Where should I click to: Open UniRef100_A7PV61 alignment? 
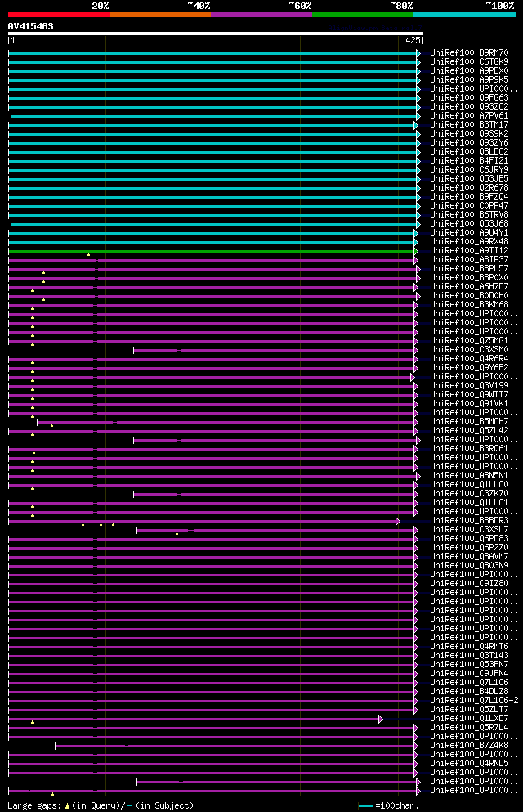pyautogui.click(x=469, y=116)
